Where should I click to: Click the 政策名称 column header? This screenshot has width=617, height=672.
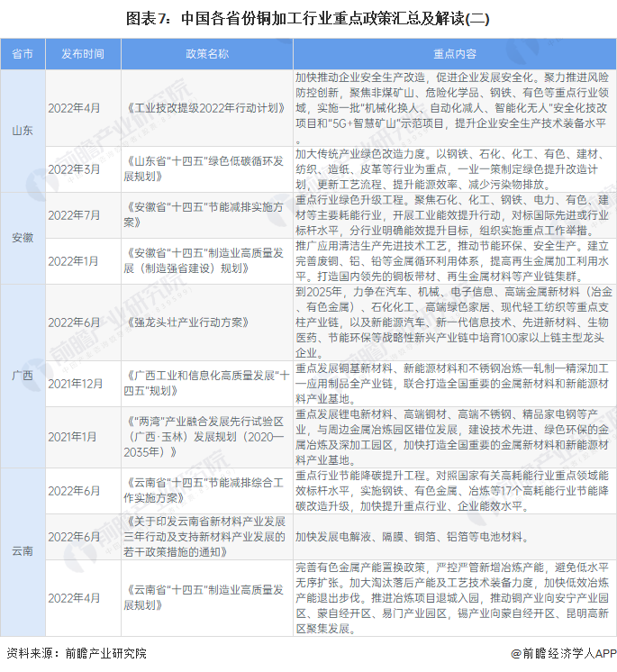pos(207,54)
